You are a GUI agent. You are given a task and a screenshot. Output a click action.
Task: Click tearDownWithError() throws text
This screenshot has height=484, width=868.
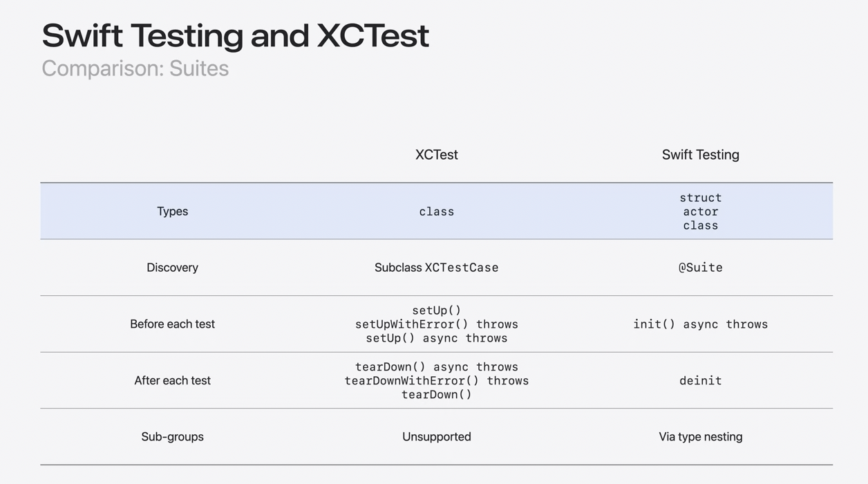(x=436, y=381)
